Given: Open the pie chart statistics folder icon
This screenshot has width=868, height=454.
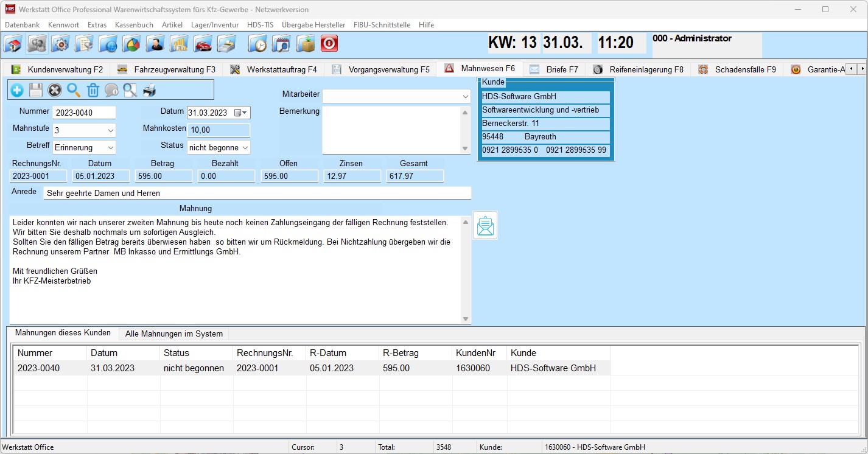Looking at the screenshot, I should [x=131, y=44].
